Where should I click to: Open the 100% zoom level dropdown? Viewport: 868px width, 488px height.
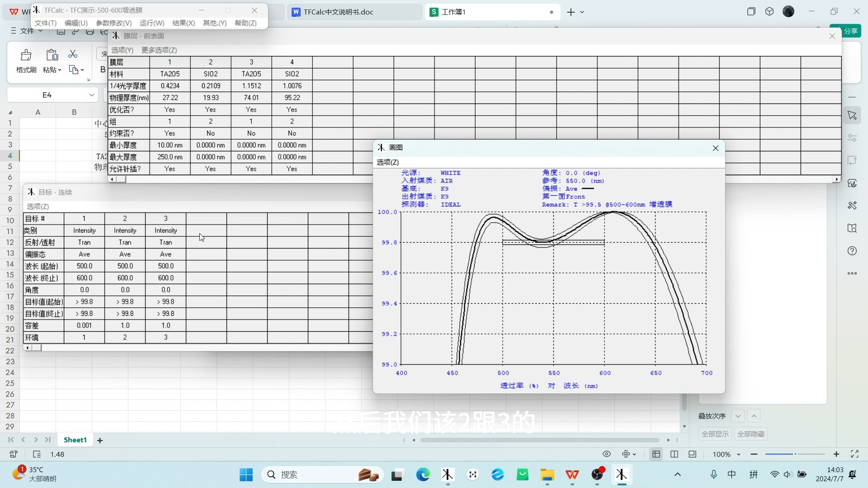[x=726, y=454]
